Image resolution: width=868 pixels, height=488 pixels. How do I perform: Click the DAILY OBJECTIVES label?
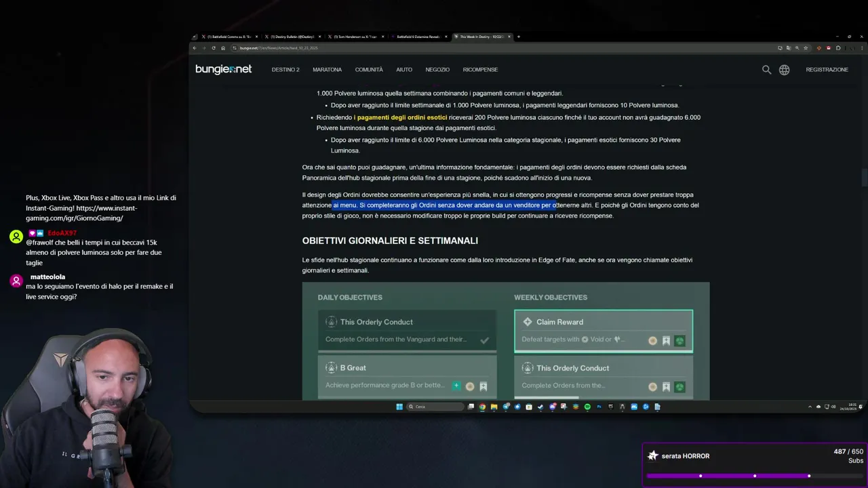350,298
